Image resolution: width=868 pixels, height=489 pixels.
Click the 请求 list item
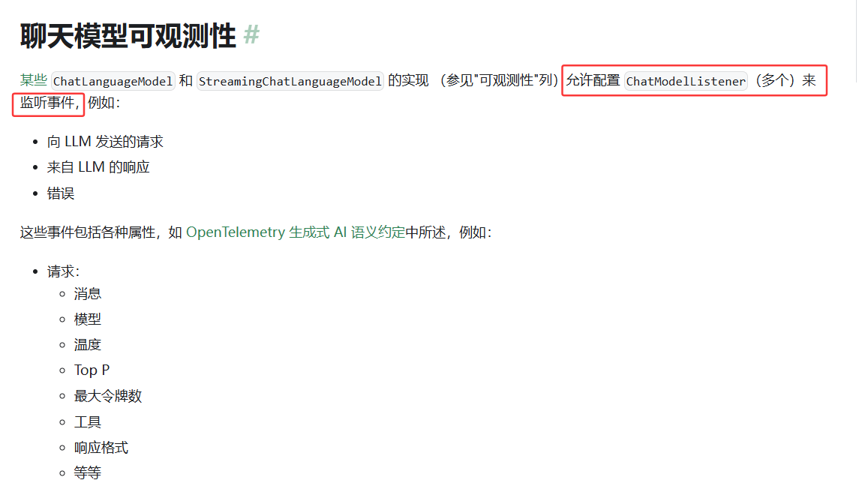point(63,271)
